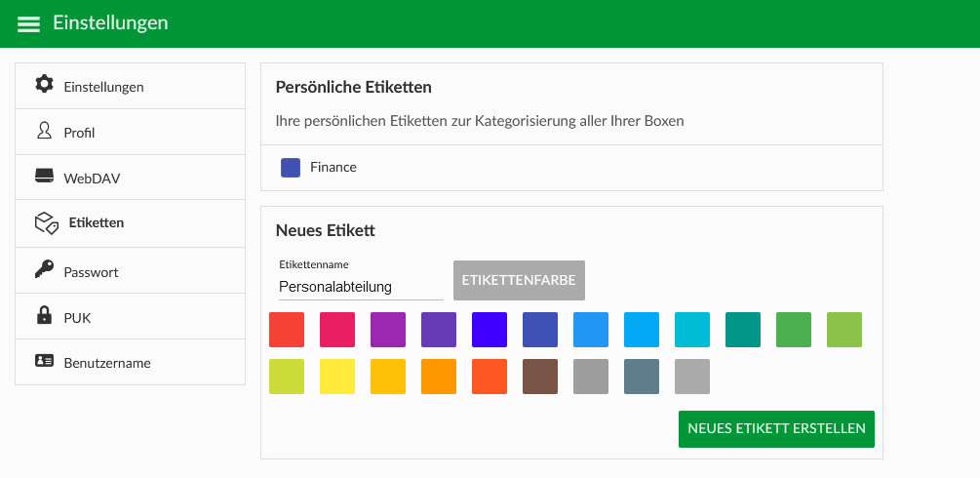
Task: Click the Etikettenfarbe button
Action: click(x=519, y=280)
